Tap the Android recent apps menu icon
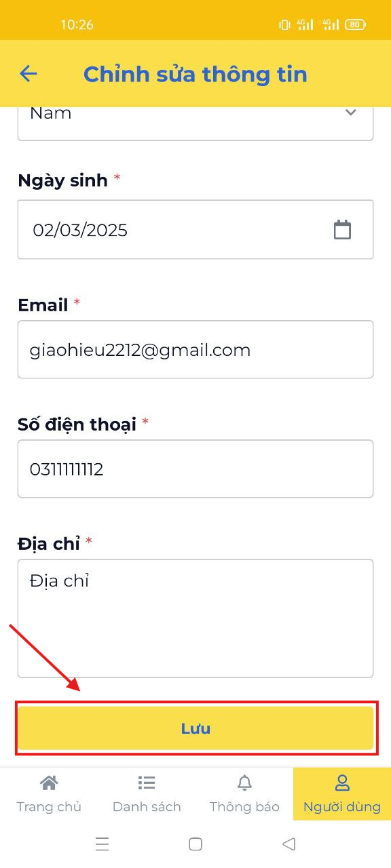This screenshot has width=391, height=868. coord(103,844)
